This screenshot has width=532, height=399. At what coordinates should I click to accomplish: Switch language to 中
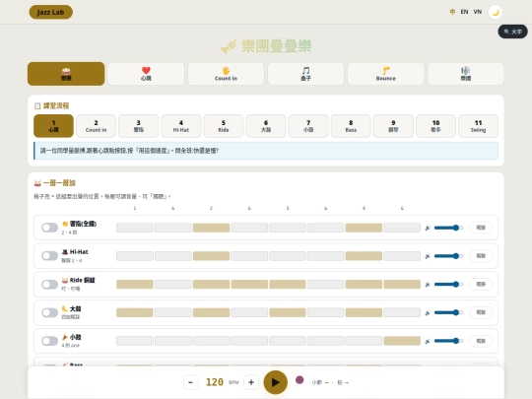point(452,12)
